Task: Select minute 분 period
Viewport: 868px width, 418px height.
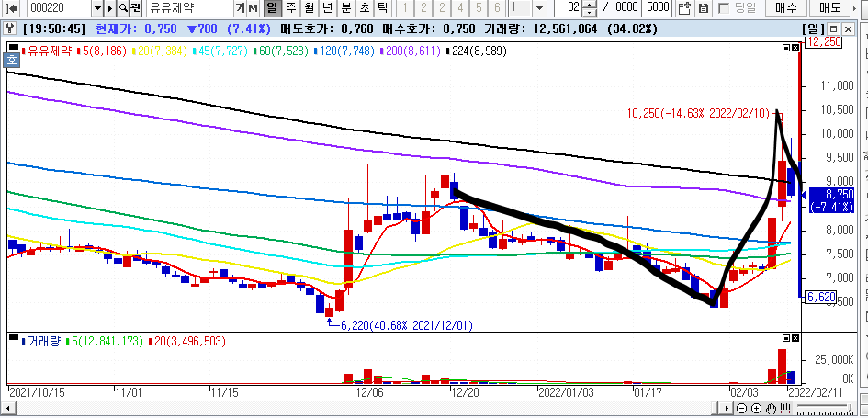Action: coord(346,7)
